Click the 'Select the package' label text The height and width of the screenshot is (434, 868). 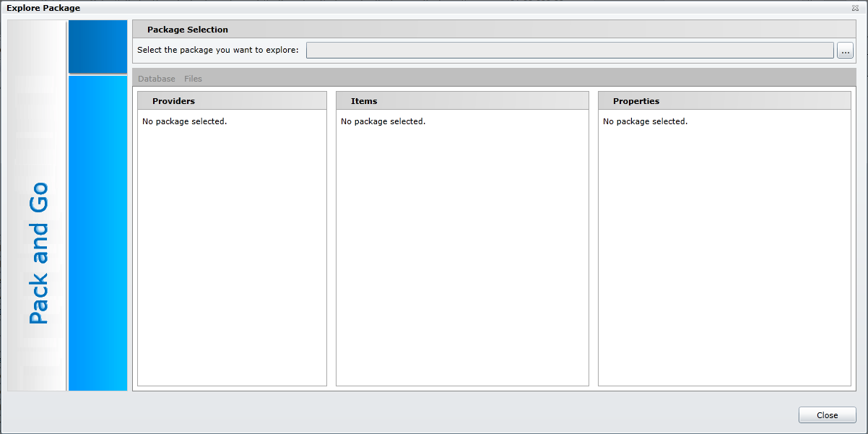(x=217, y=51)
